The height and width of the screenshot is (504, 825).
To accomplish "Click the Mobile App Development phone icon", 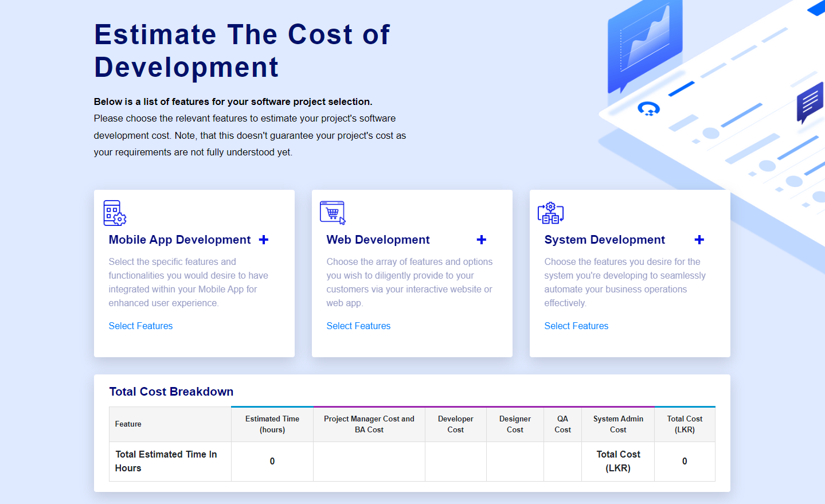I will pyautogui.click(x=114, y=213).
